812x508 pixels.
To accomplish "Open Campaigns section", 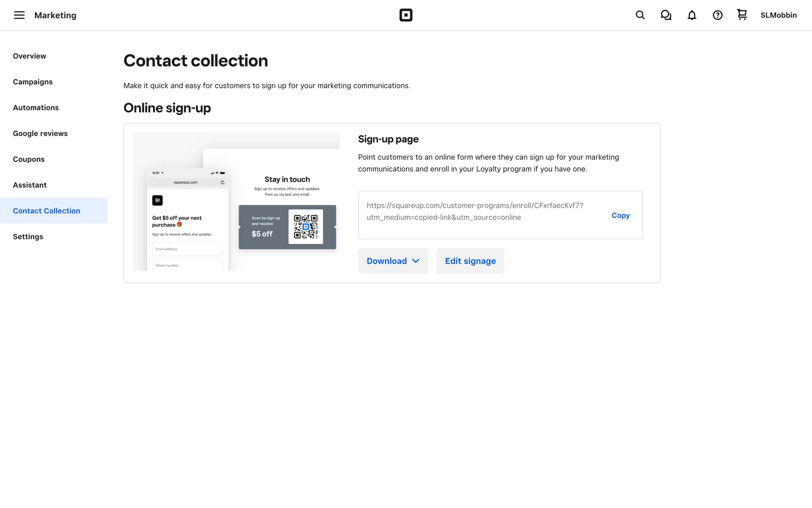I will point(33,82).
